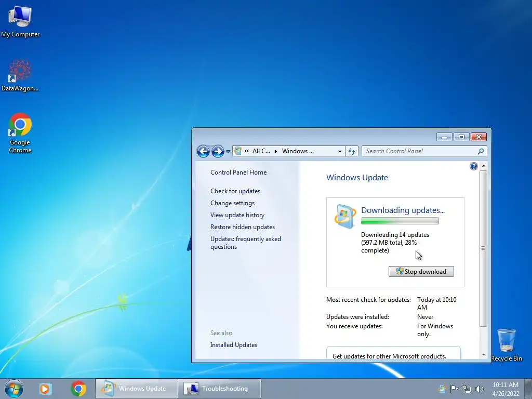This screenshot has height=399, width=532.
Task: Minimize the Windows Update window
Action: click(445, 137)
